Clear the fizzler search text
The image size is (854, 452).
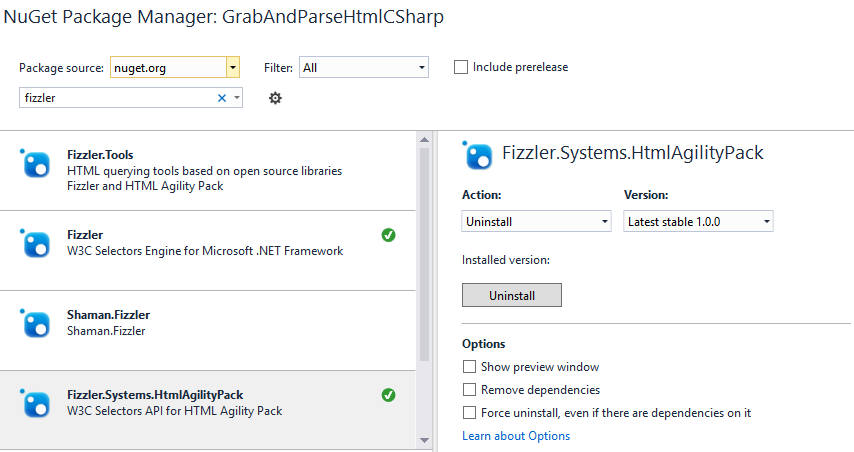[222, 98]
